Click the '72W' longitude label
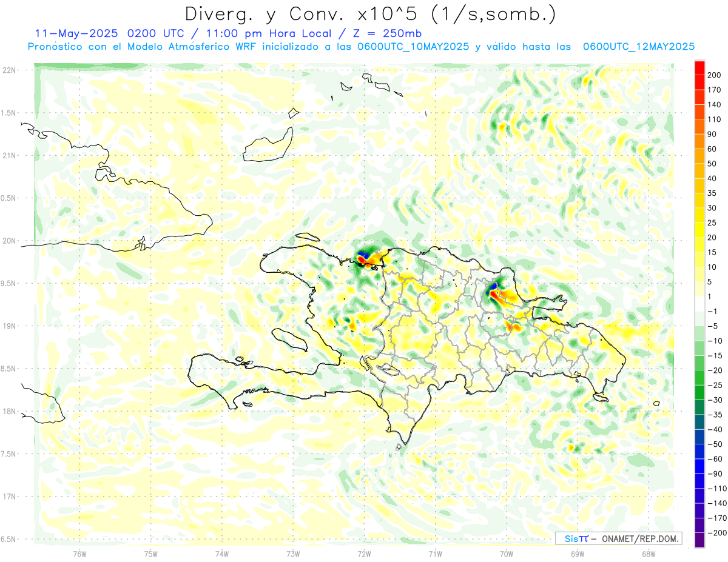728x562 pixels. (364, 554)
